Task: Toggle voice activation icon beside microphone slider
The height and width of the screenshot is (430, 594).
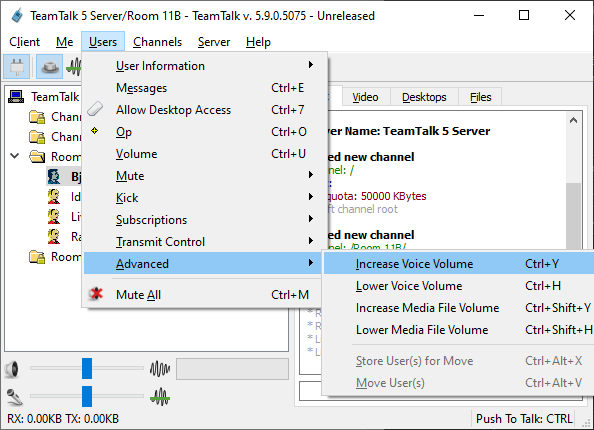Action: pyautogui.click(x=160, y=397)
